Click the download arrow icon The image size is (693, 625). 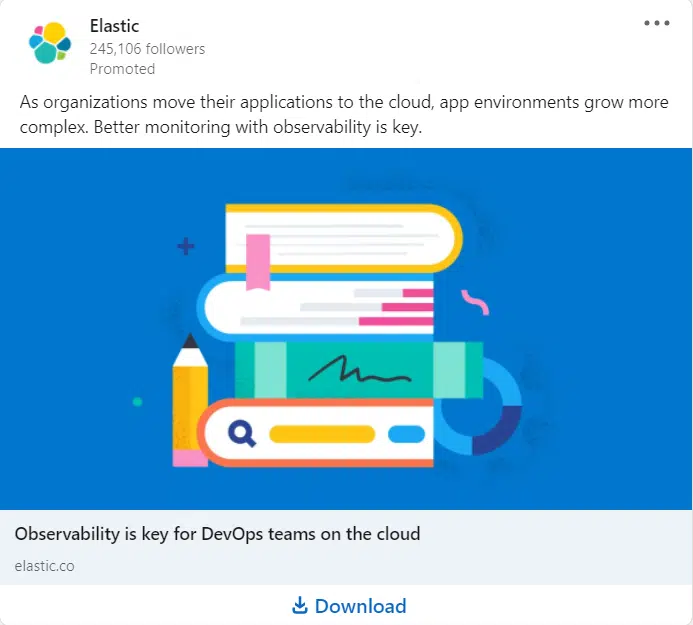pyautogui.click(x=300, y=606)
